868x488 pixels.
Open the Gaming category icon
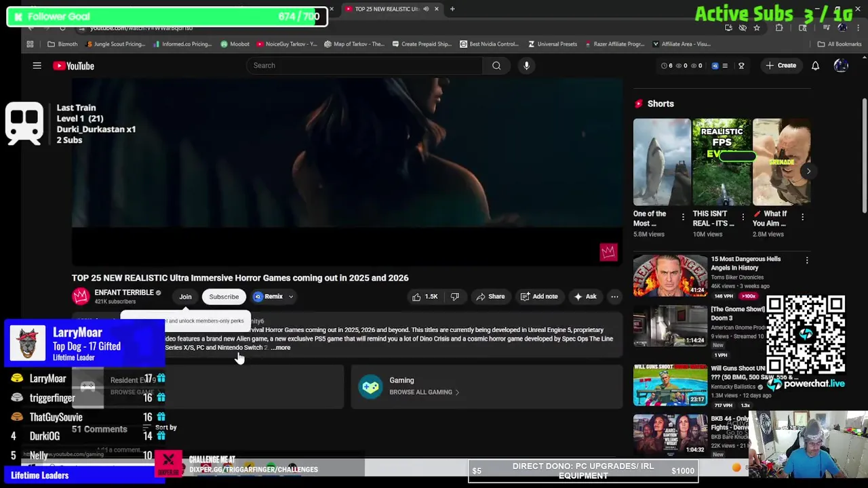point(370,386)
